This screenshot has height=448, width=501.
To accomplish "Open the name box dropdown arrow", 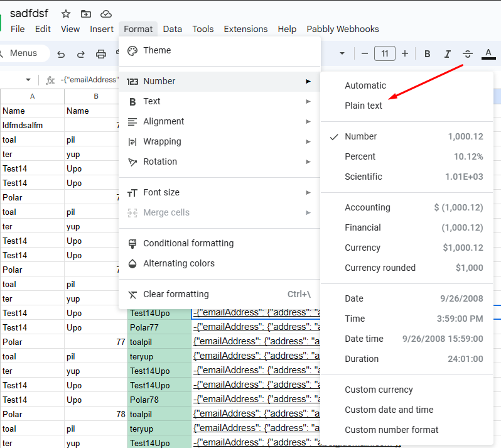I will pyautogui.click(x=28, y=80).
